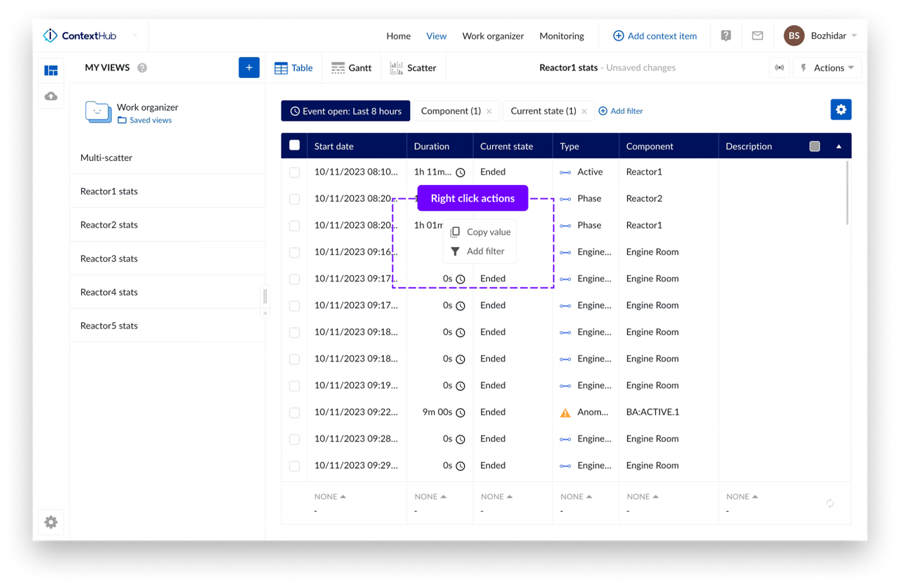The width and height of the screenshot is (900, 588).
Task: Open settings gear in bottom-left sidebar
Action: point(51,522)
